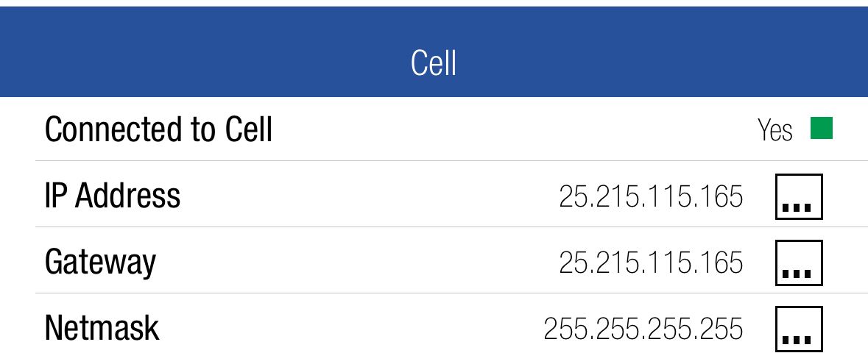Click the Yes connection status text
This screenshot has height=353, width=868.
click(775, 131)
